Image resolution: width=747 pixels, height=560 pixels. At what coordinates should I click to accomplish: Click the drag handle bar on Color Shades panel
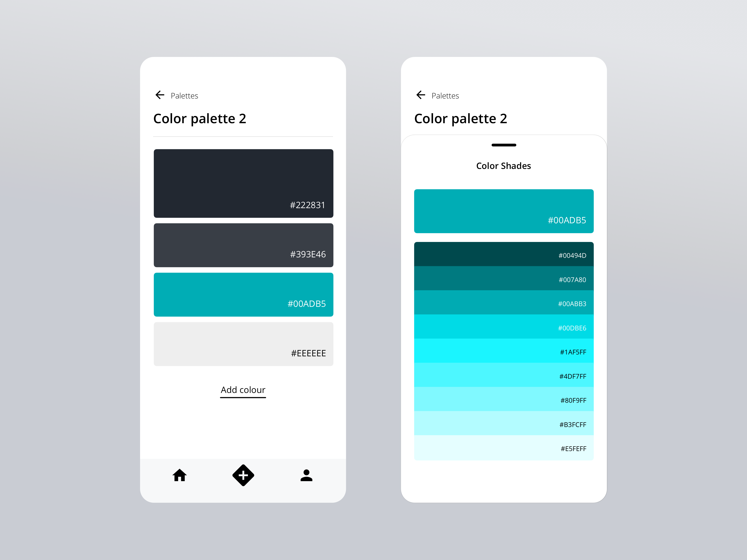[503, 145]
